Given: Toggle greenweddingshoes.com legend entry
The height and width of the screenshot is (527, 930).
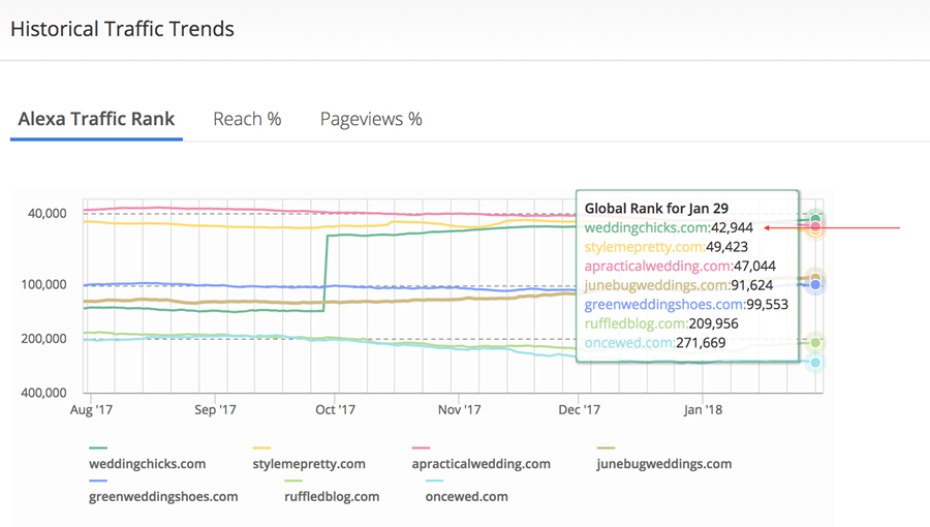Looking at the screenshot, I should coord(163,497).
